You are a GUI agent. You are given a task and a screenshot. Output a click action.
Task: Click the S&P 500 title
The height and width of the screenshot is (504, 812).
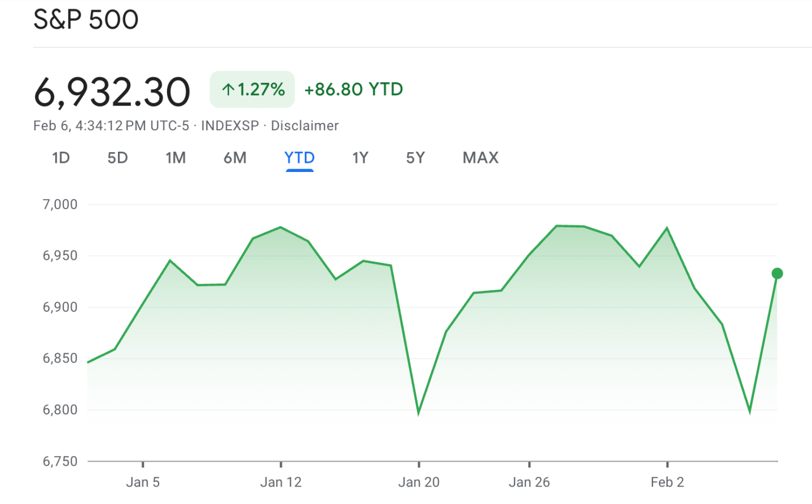tap(86, 20)
